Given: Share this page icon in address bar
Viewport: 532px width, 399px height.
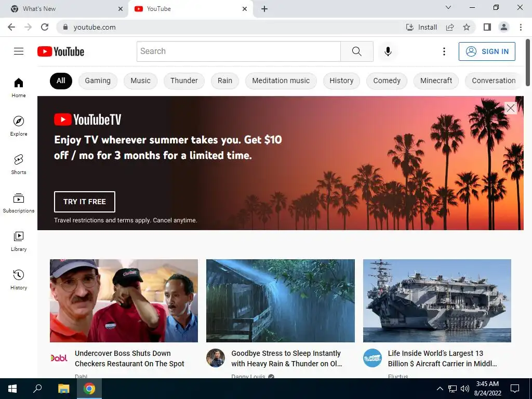Looking at the screenshot, I should [x=450, y=27].
